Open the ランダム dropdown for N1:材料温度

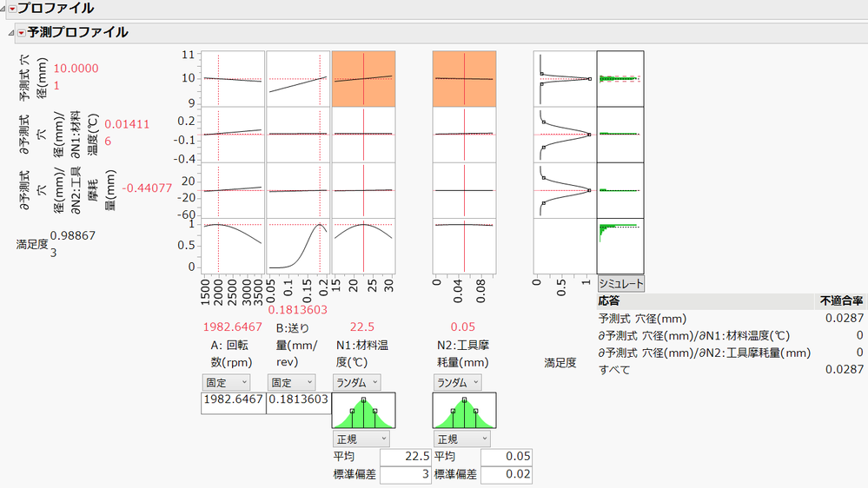(x=356, y=382)
